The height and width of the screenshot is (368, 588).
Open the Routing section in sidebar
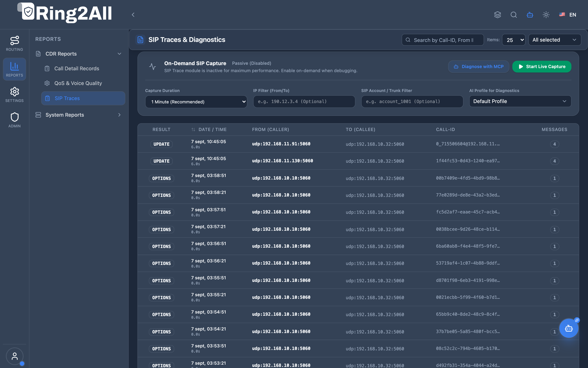tap(15, 44)
